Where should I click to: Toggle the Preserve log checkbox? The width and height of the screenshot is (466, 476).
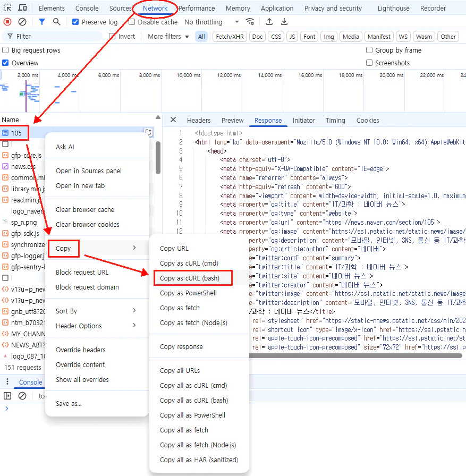[x=75, y=22]
